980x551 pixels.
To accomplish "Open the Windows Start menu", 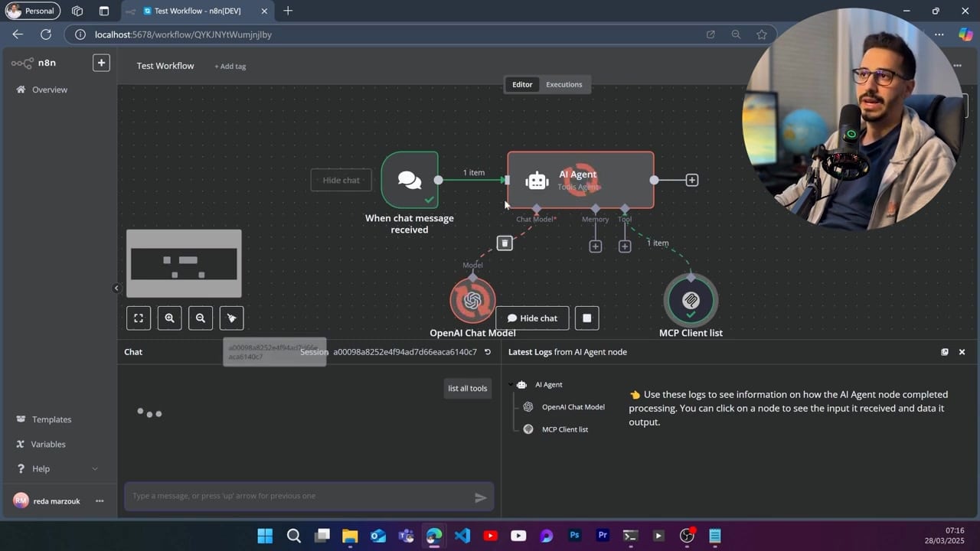I will coord(265,536).
